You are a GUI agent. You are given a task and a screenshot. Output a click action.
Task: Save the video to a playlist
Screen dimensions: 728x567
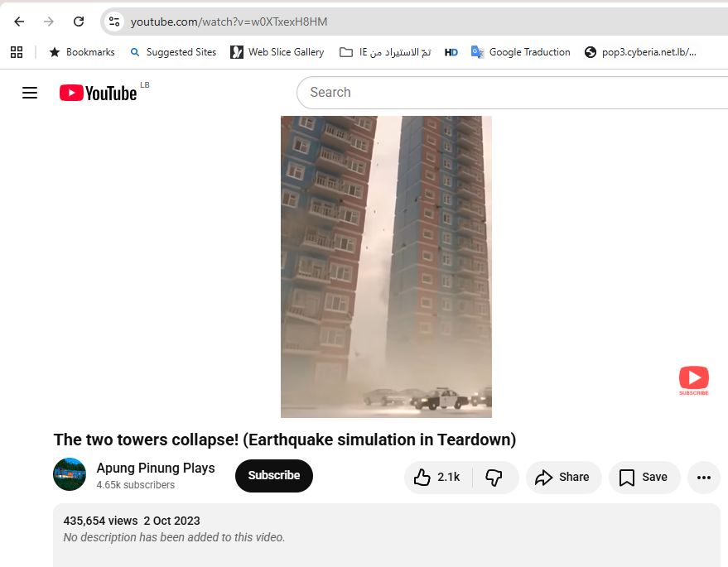[644, 477]
